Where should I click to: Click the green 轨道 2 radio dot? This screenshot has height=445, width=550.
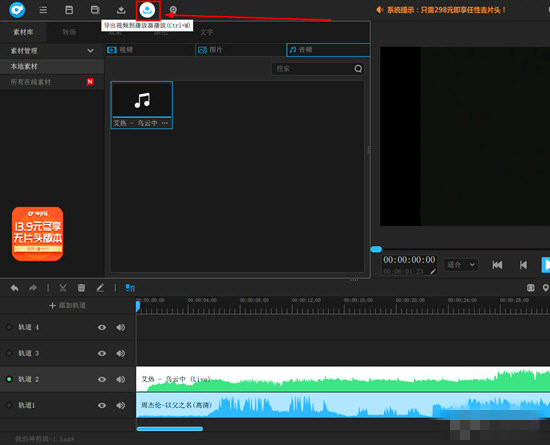(9, 379)
